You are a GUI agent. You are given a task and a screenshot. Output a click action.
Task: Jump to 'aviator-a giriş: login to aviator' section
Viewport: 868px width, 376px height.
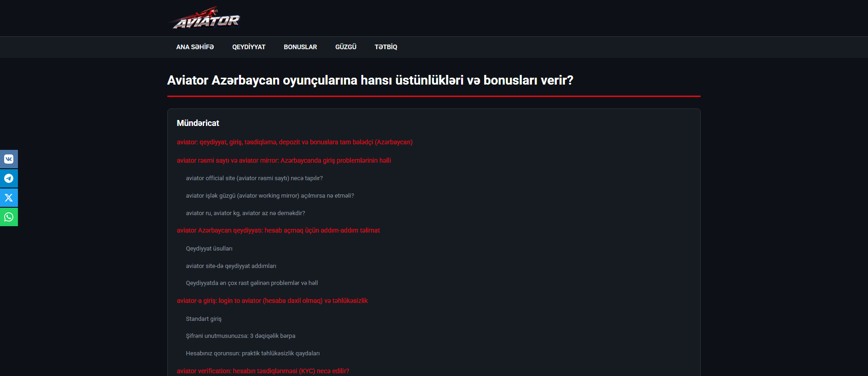click(272, 301)
